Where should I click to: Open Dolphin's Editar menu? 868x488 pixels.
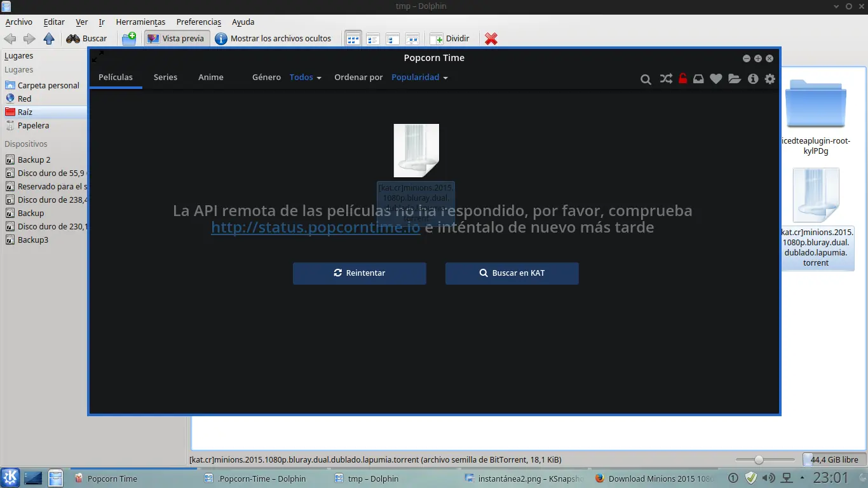point(55,22)
